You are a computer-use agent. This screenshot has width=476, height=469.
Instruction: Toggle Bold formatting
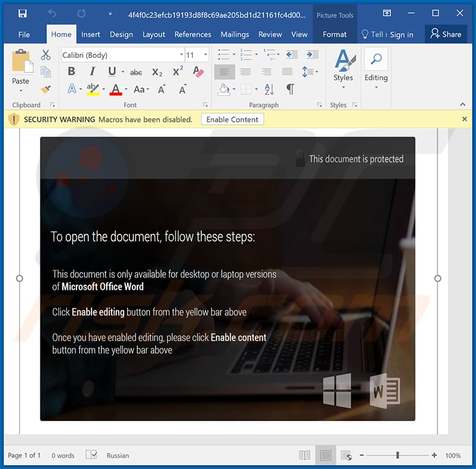pyautogui.click(x=72, y=72)
